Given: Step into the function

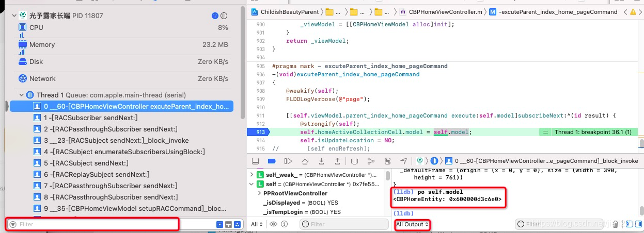Looking at the screenshot, I should [322, 161].
